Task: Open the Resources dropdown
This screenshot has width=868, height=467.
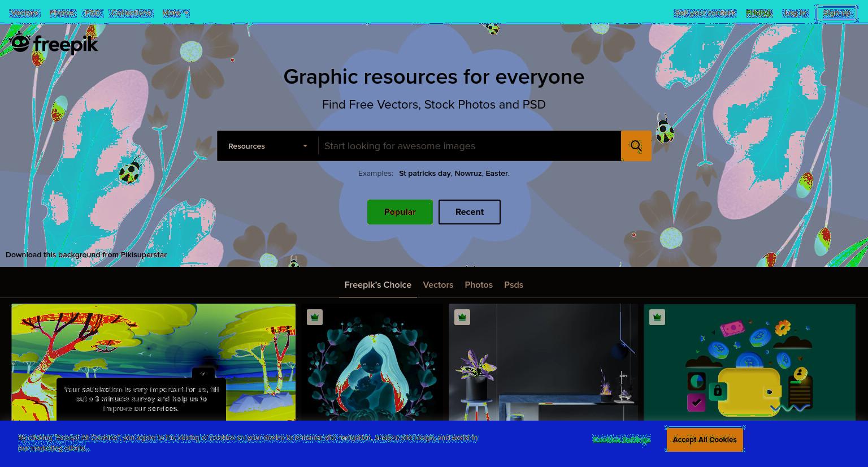Action: (267, 146)
